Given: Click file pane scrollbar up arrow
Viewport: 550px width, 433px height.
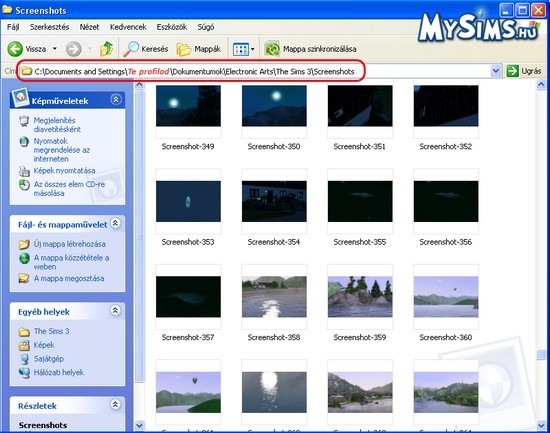Looking at the screenshot, I should [x=541, y=84].
